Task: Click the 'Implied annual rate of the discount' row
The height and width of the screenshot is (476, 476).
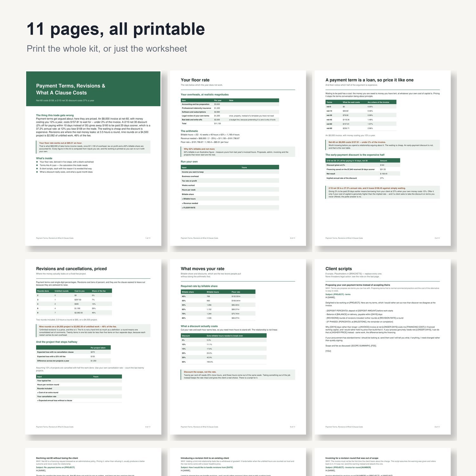Action: point(363,178)
